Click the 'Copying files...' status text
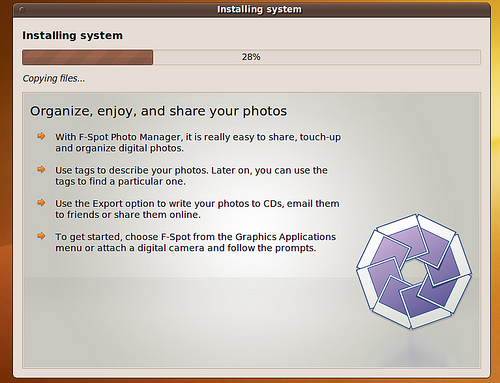Viewport: 500px width, 383px height. click(53, 79)
